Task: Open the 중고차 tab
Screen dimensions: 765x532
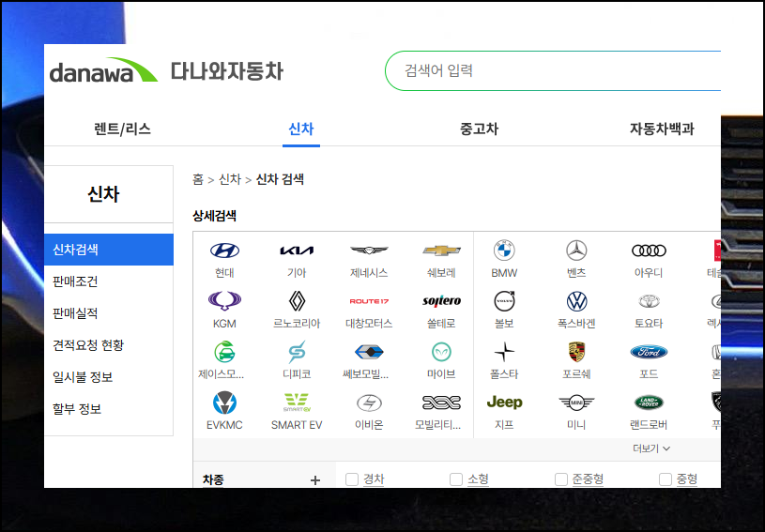Action: (x=479, y=129)
